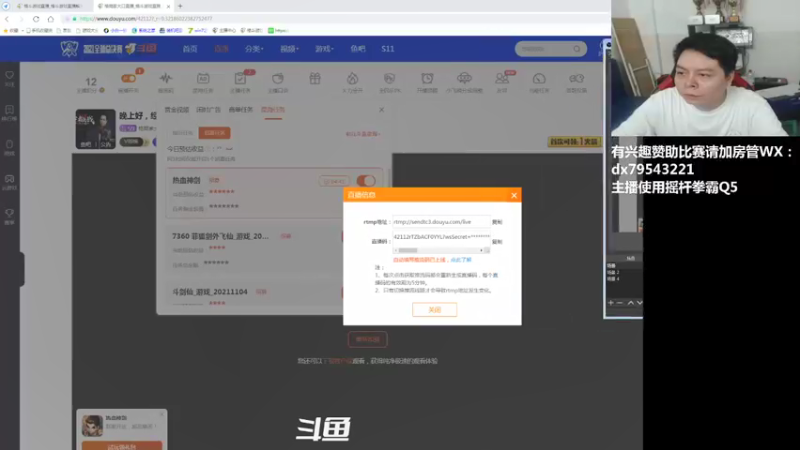Click the gift box icon in streamer toolbar
This screenshot has height=450, width=800.
coord(315,79)
